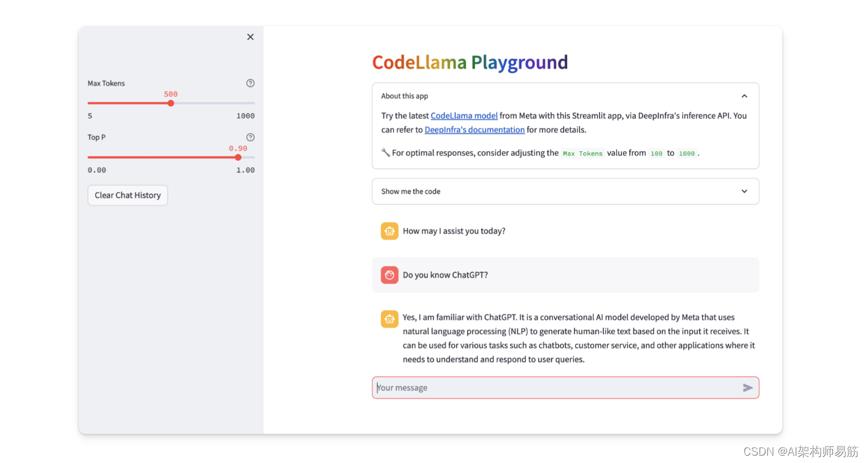The width and height of the screenshot is (868, 463).
Task: Click the 1.00 maximum value under Top P slider
Action: coord(246,170)
